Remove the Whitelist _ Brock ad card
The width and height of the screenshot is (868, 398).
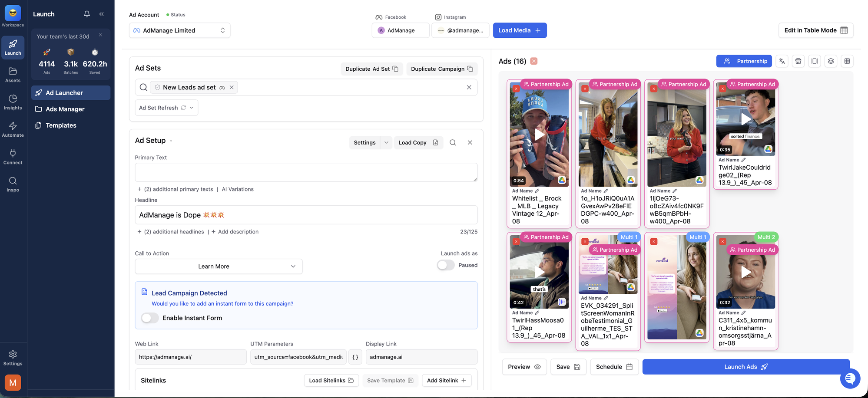click(516, 89)
